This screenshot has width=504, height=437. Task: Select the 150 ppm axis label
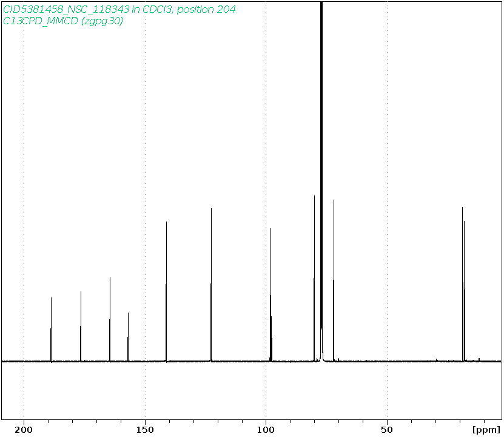coord(145,430)
